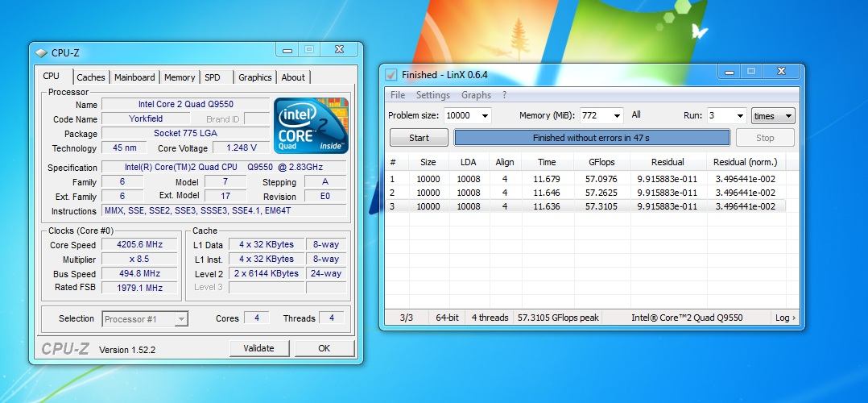868x403 pixels.
Task: Switch to the Graphics tab
Action: [x=254, y=77]
